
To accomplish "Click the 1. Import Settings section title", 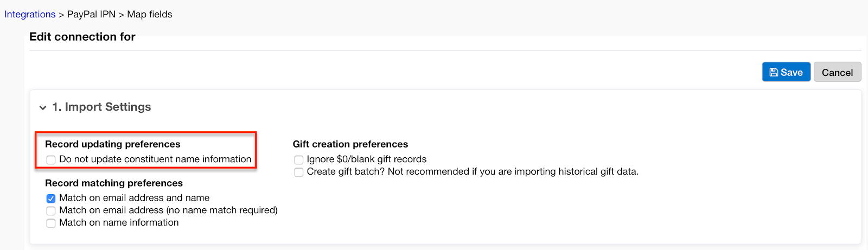I will (x=101, y=107).
